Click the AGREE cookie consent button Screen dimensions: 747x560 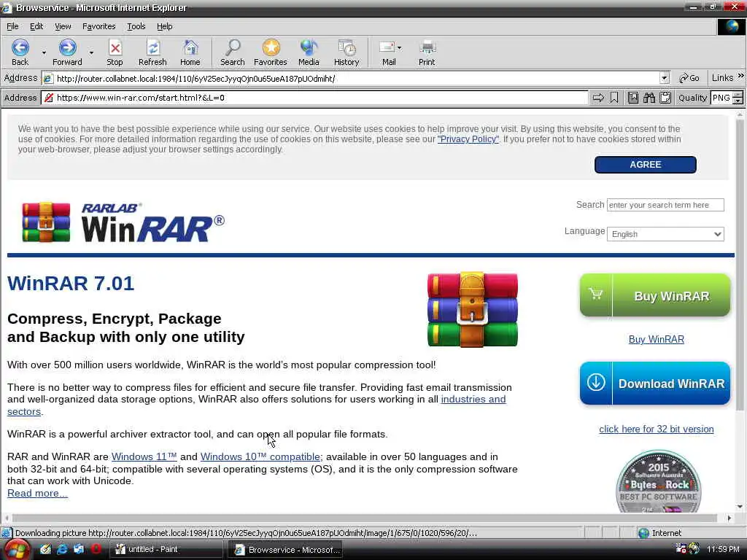pos(645,164)
